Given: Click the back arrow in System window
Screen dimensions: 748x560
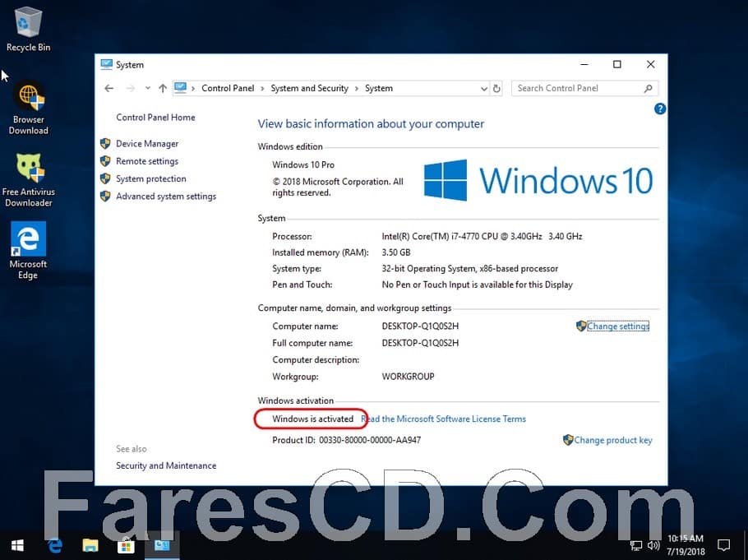Looking at the screenshot, I should point(109,88).
